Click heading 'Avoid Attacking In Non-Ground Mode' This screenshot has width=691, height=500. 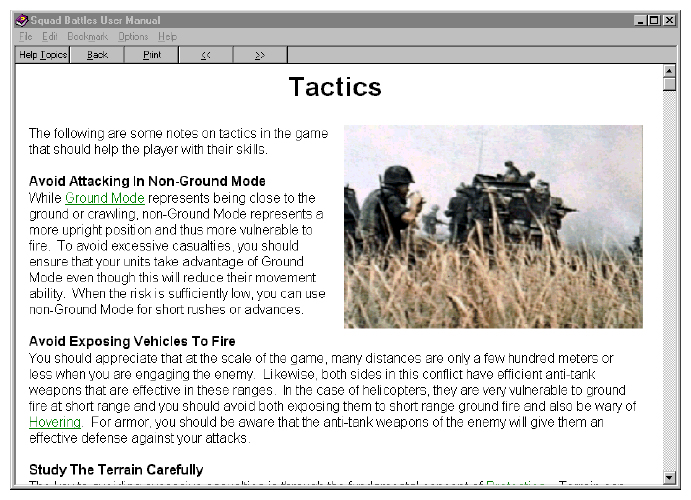pos(147,181)
